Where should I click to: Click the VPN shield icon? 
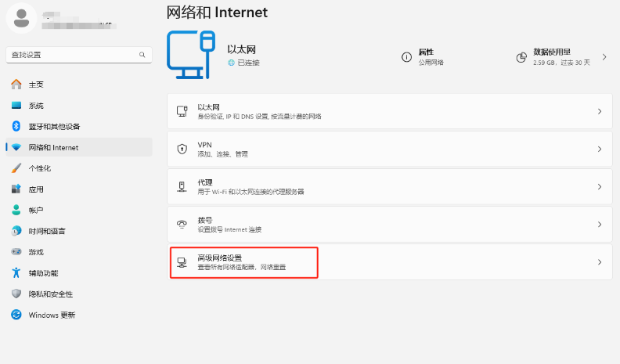[182, 149]
